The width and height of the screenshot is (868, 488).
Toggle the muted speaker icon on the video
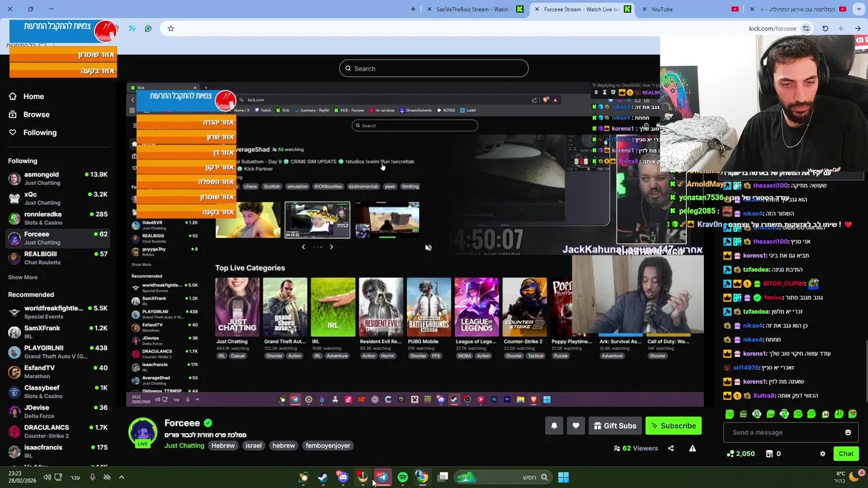click(428, 248)
